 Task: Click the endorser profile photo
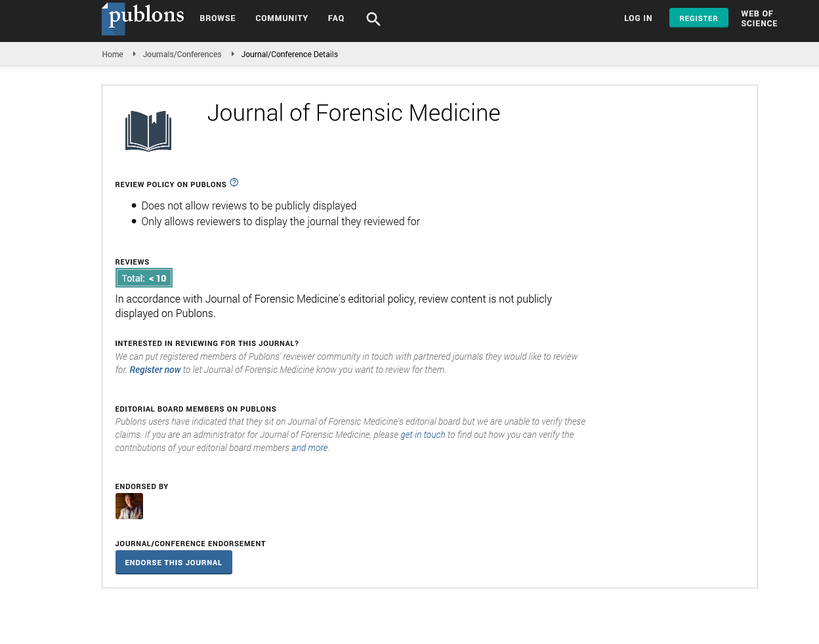[x=129, y=506]
